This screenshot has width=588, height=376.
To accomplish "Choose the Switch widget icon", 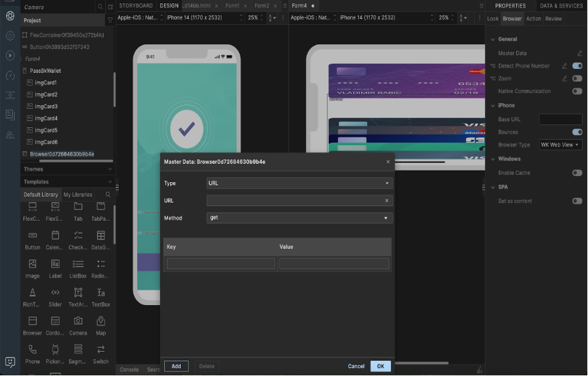I will coord(101,349).
